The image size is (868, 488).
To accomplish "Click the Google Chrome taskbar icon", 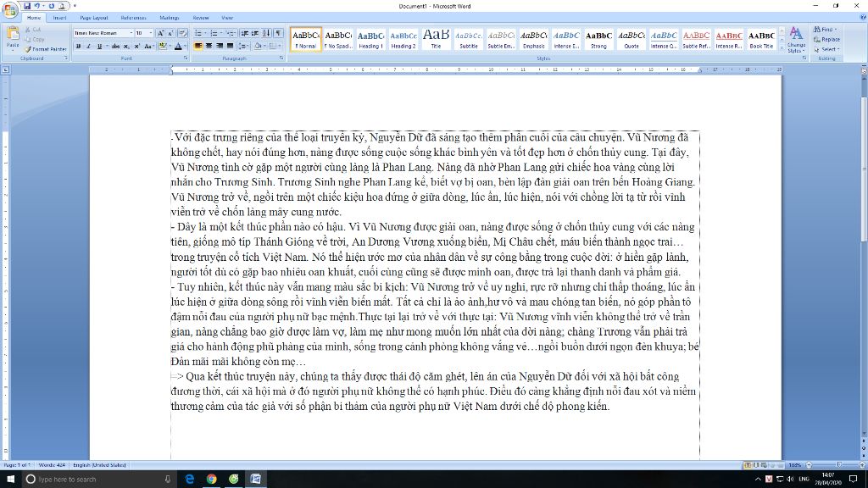I will tap(211, 480).
